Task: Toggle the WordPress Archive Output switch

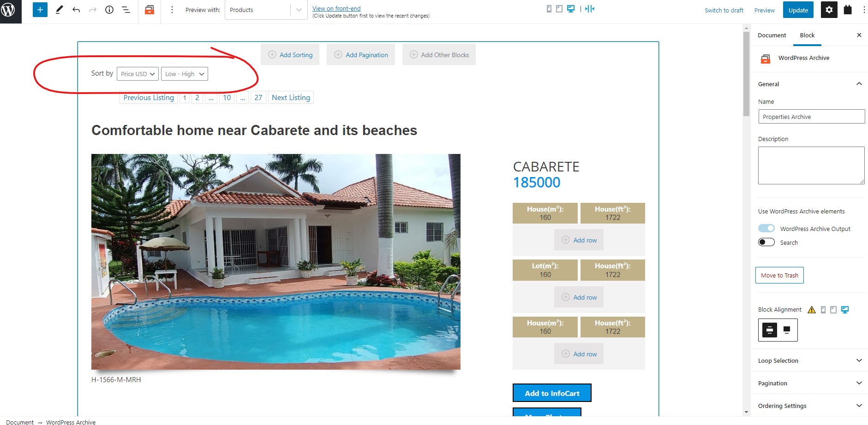Action: (766, 228)
